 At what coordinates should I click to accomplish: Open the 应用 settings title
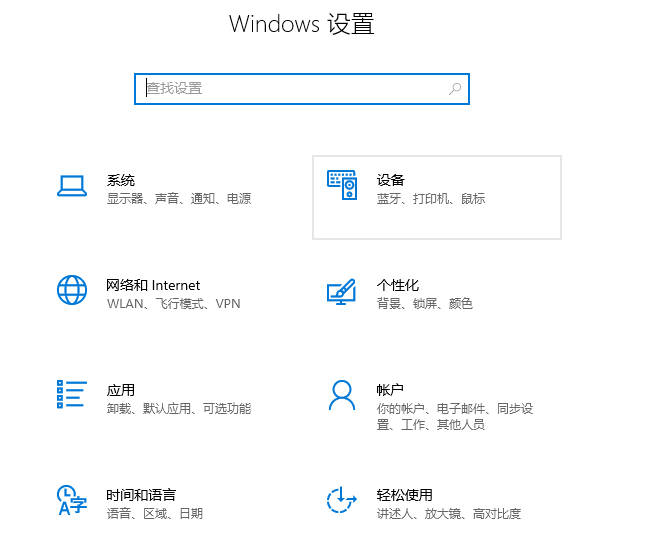point(121,390)
